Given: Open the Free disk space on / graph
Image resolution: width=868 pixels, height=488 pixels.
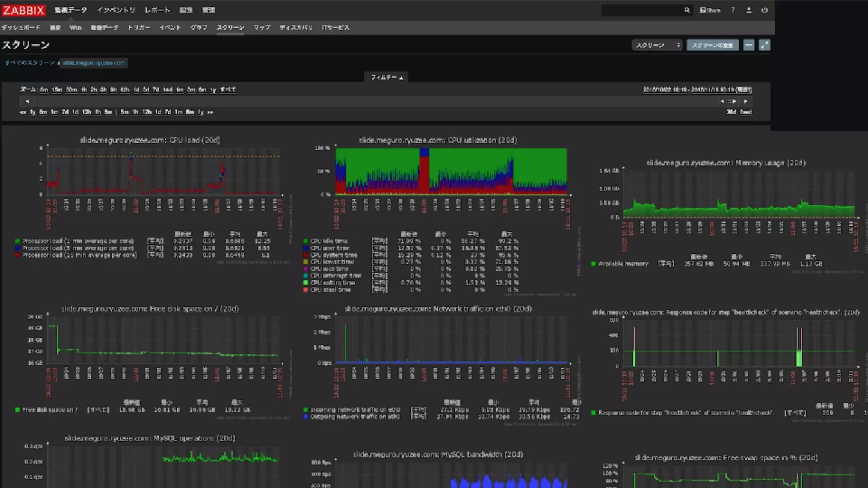Looking at the screenshot, I should coord(163,340).
